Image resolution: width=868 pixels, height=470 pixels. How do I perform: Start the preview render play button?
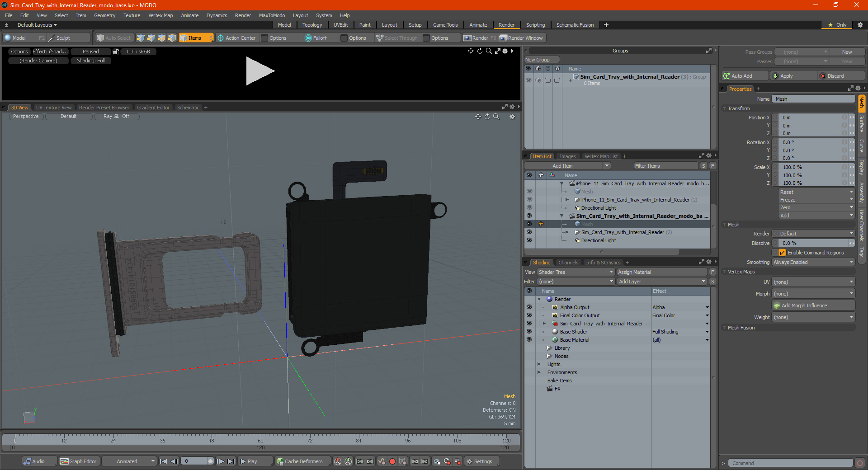260,71
